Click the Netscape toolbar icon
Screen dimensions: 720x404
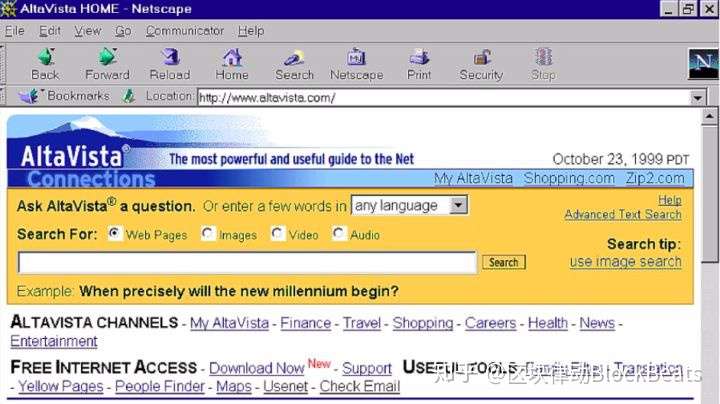point(356,57)
